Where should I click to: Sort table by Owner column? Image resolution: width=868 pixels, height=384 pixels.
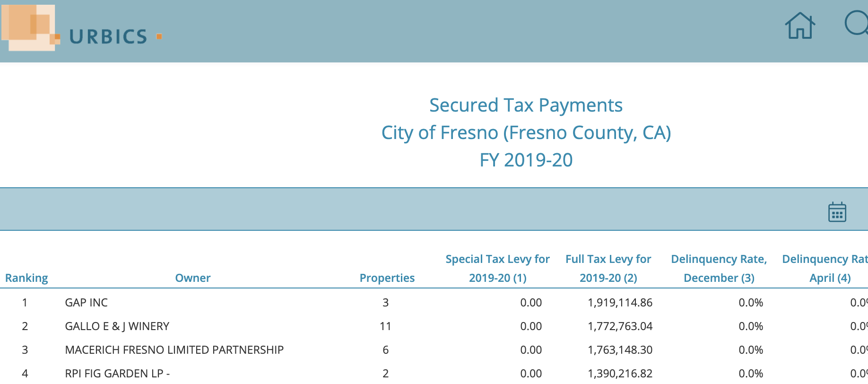click(x=193, y=278)
